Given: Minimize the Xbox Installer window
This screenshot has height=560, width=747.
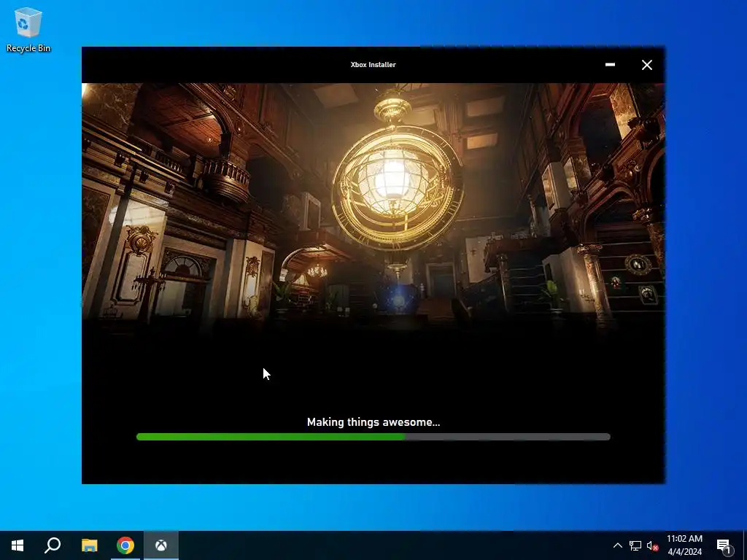Looking at the screenshot, I should pos(610,65).
